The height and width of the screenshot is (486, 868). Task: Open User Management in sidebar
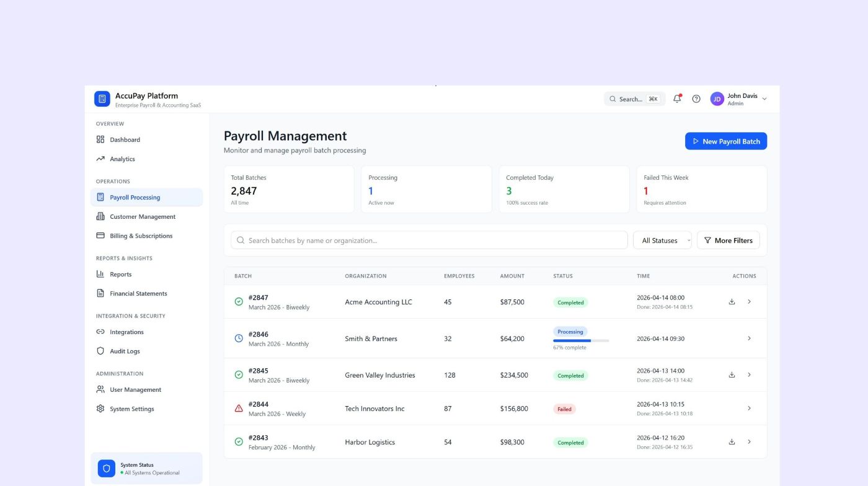click(146, 389)
